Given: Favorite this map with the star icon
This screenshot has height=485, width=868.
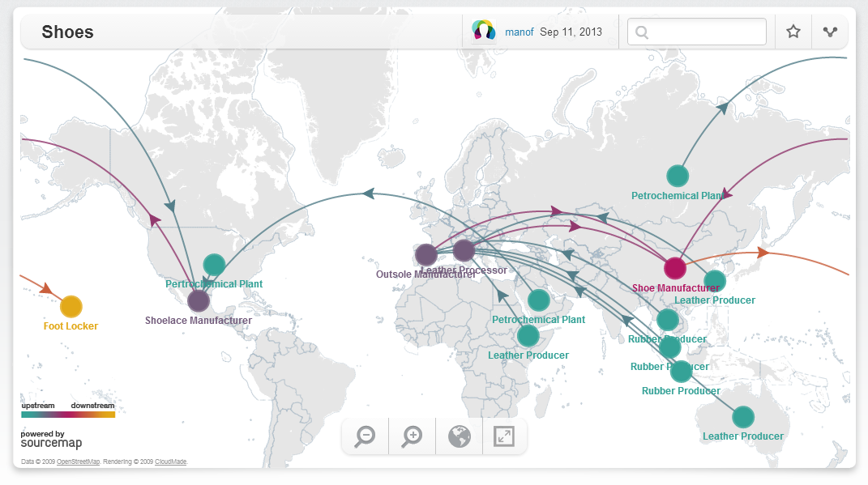Looking at the screenshot, I should coord(793,32).
